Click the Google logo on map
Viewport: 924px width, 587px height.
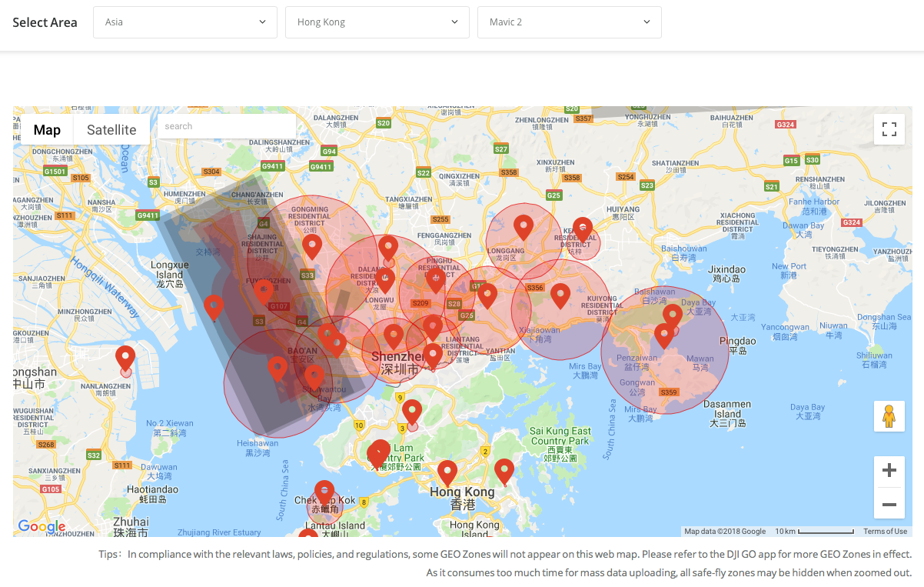tap(42, 527)
